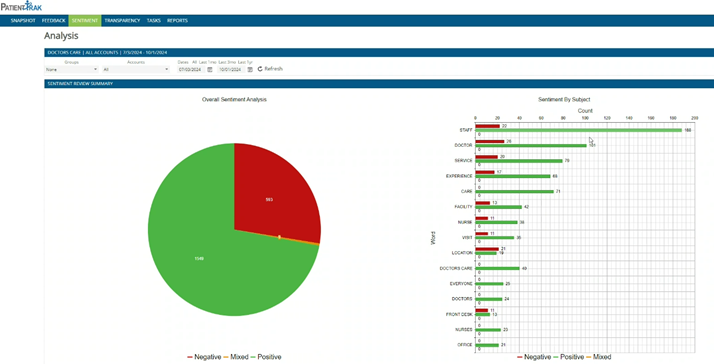Toggle Positive in the bar chart legend

tap(568, 357)
